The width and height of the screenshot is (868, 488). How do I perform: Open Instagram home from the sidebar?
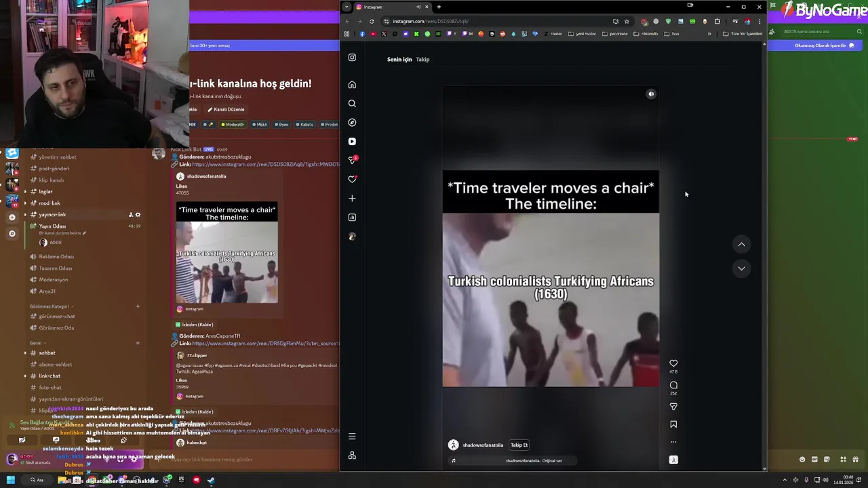click(352, 85)
